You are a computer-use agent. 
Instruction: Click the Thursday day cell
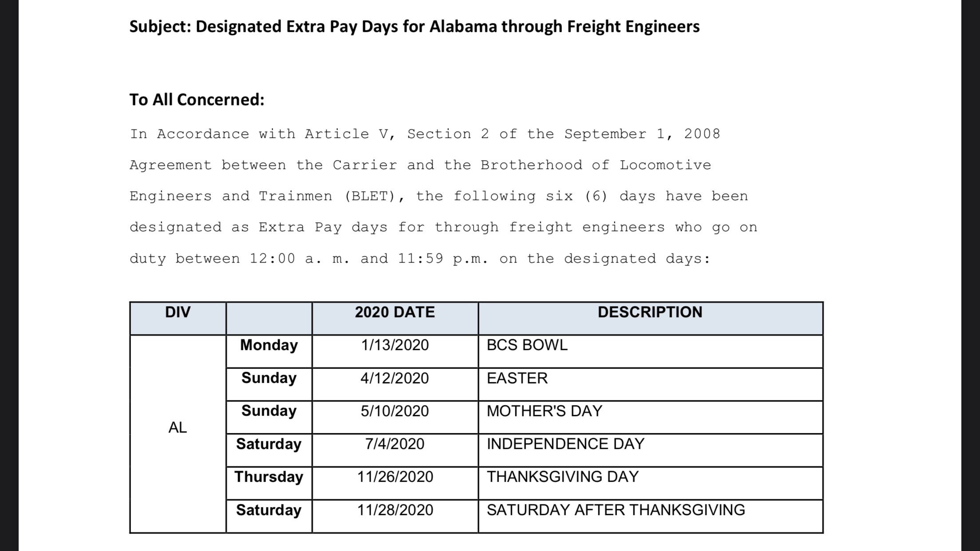(269, 483)
